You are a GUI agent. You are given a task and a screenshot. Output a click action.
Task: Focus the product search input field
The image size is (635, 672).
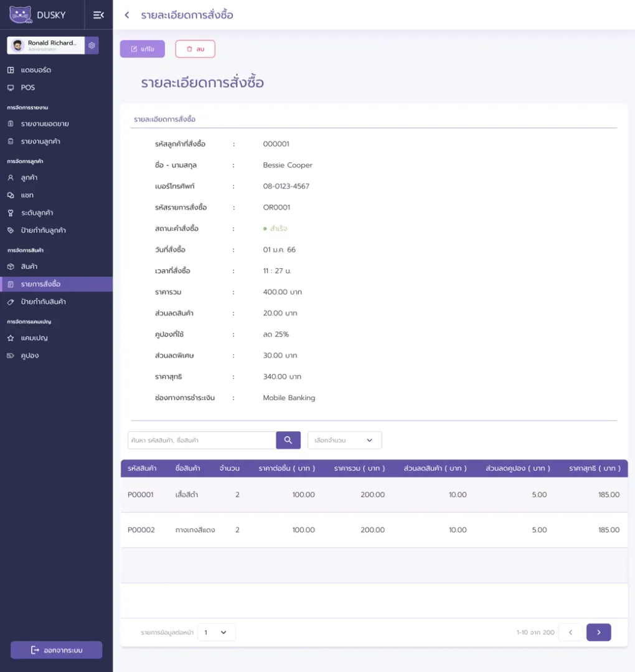202,440
